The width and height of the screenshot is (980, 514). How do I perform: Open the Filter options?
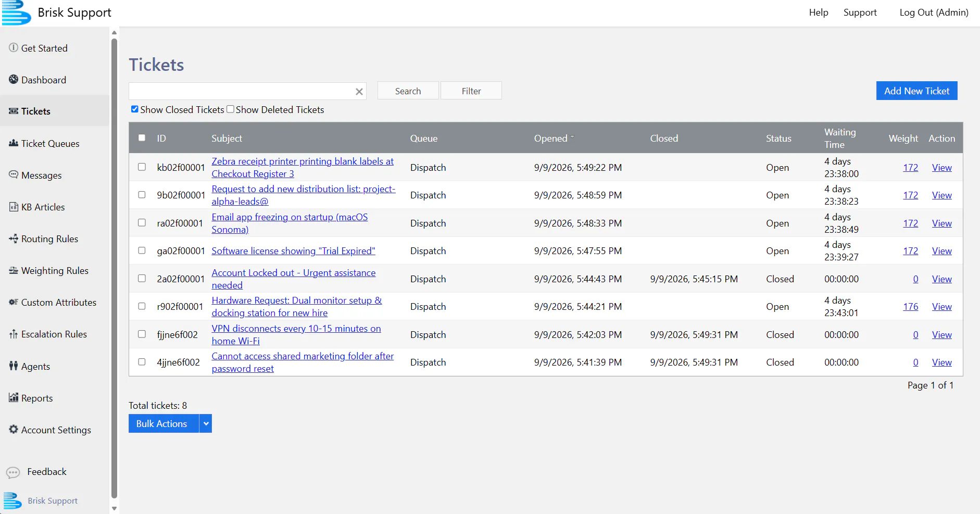point(471,91)
